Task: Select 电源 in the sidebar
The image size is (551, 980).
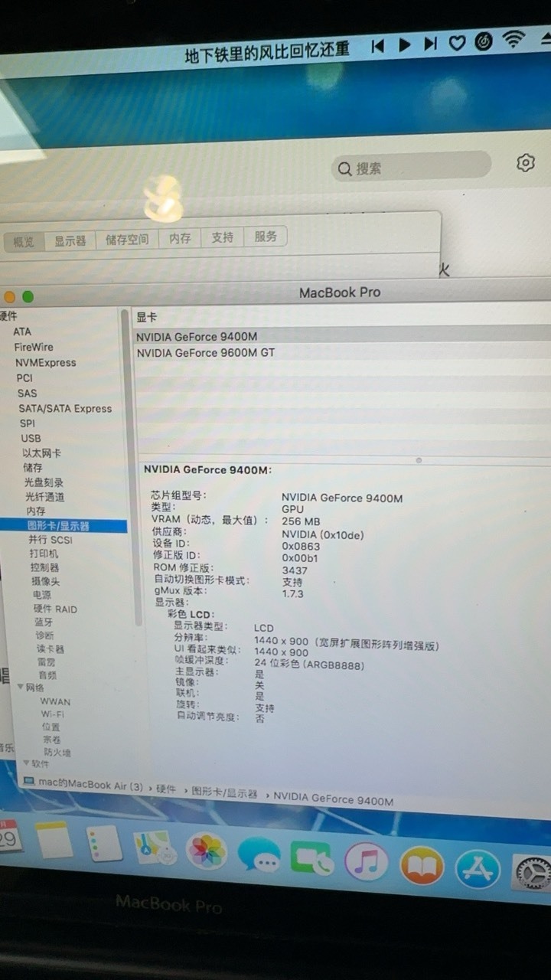Action: tap(41, 595)
